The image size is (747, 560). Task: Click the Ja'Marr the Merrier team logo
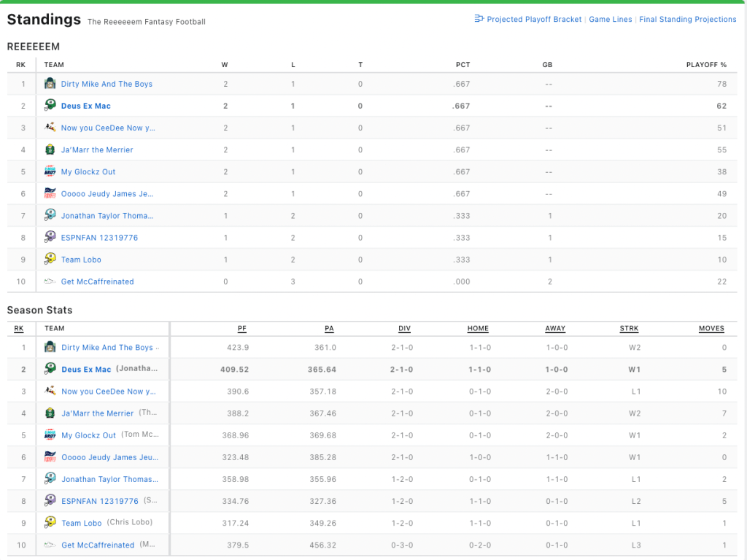click(50, 149)
